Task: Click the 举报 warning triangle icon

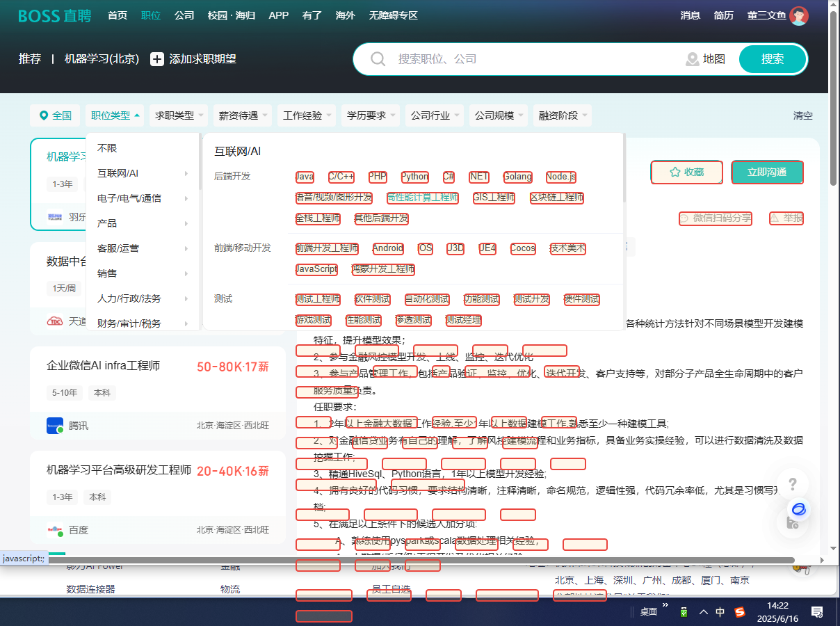Action: pyautogui.click(x=775, y=218)
